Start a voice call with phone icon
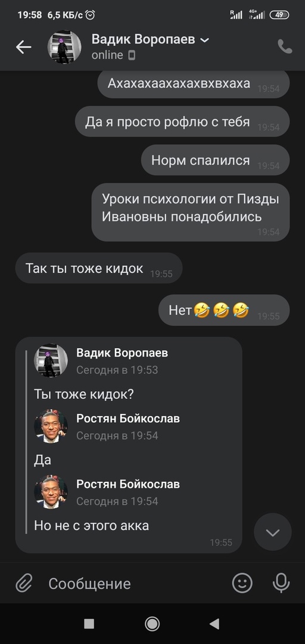Screen dimensions: 305x644 pyautogui.click(x=285, y=47)
